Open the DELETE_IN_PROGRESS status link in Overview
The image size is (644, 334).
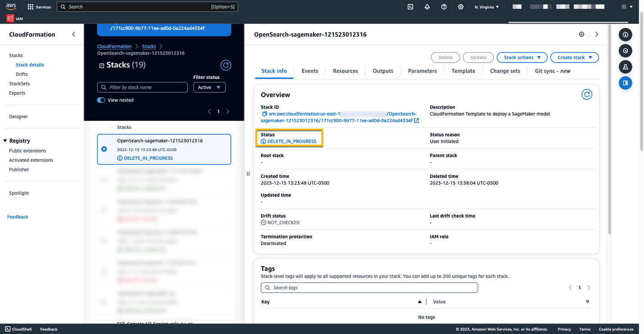[292, 141]
